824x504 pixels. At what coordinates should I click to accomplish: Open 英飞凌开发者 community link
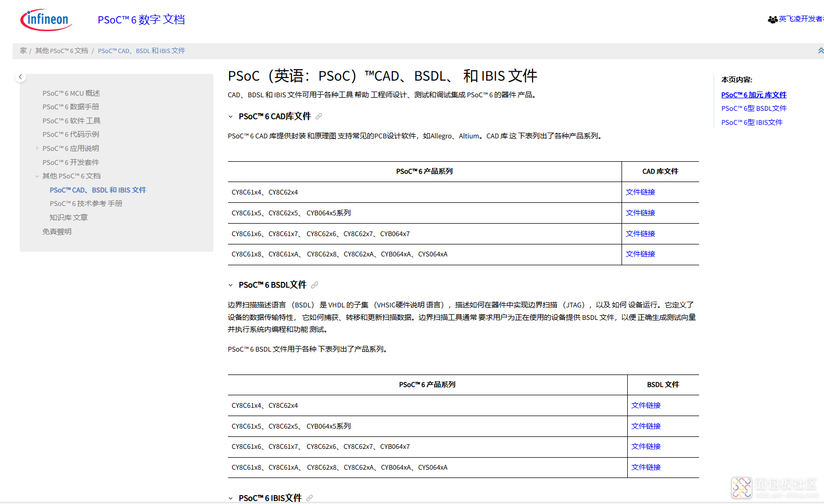click(801, 19)
